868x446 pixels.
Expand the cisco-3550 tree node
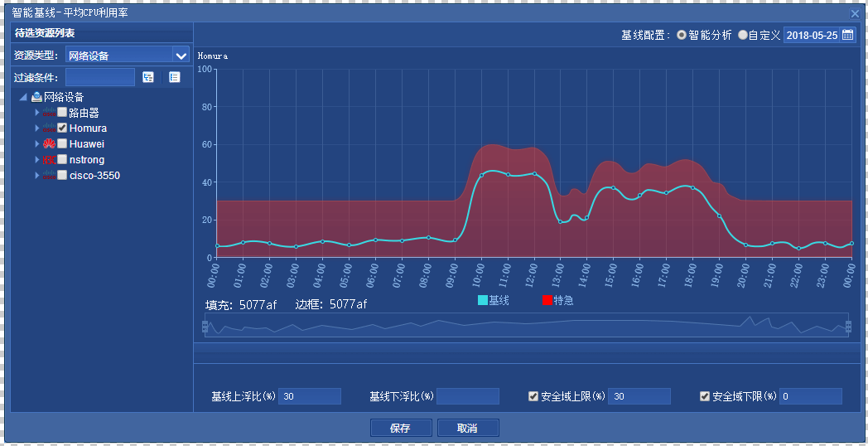[36, 176]
